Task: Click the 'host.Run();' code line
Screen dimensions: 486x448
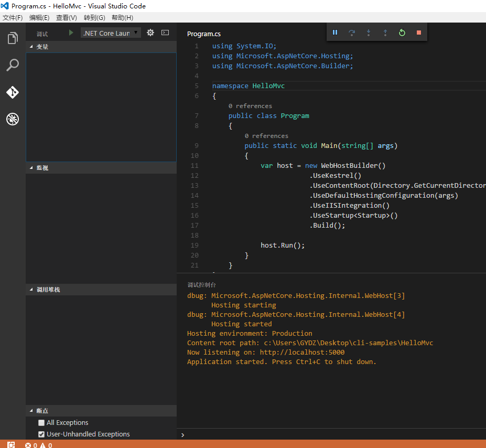Action: 283,245
